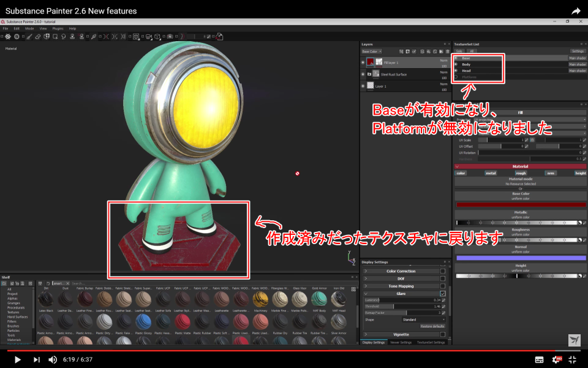
Task: Click the Solo button
Action: click(x=459, y=51)
